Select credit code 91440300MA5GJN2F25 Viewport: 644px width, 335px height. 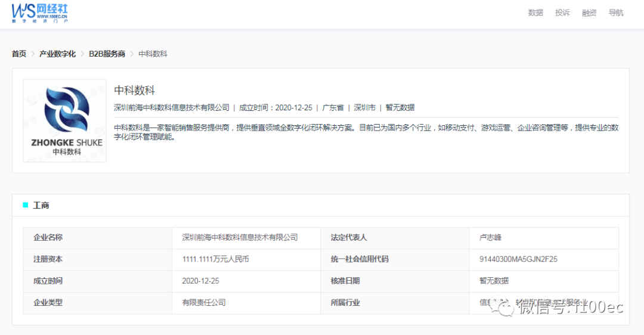[544, 259]
